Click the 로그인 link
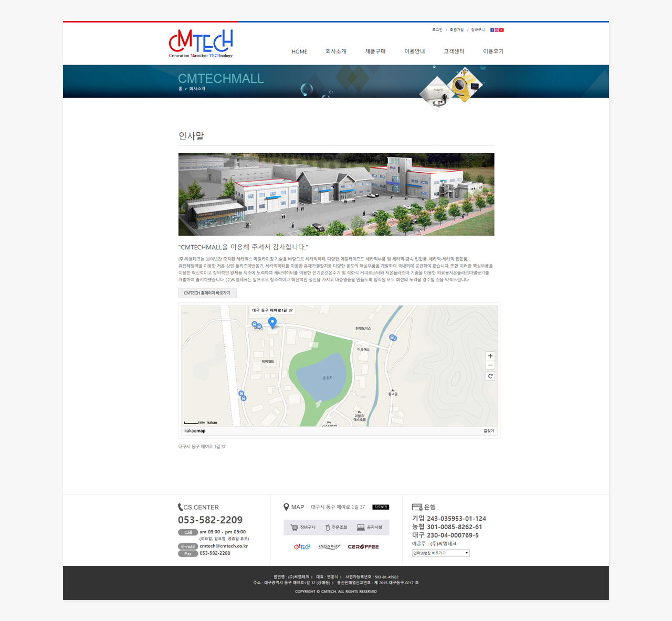Viewport: 672px width, 621px height. (x=437, y=30)
